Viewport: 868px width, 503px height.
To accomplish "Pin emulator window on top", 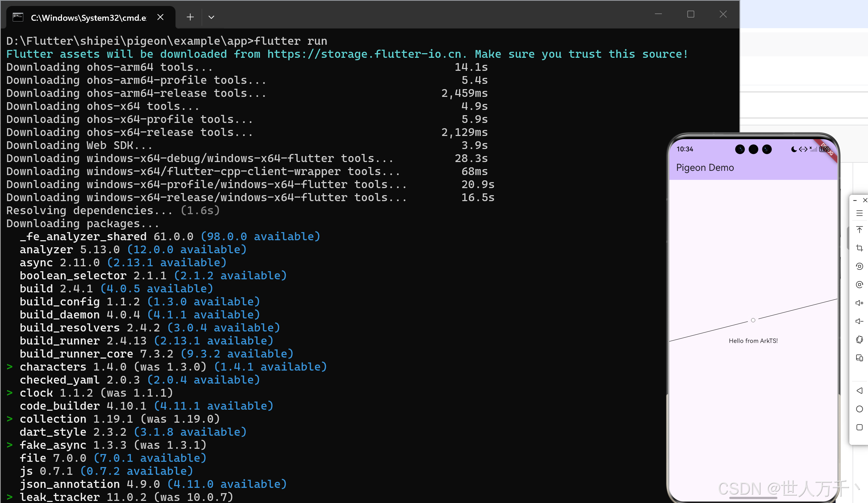I will (860, 230).
